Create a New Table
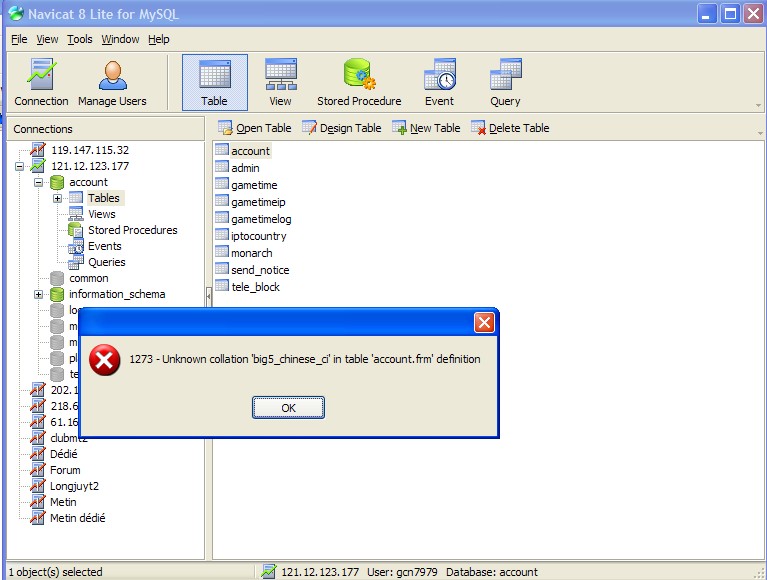 coord(426,128)
